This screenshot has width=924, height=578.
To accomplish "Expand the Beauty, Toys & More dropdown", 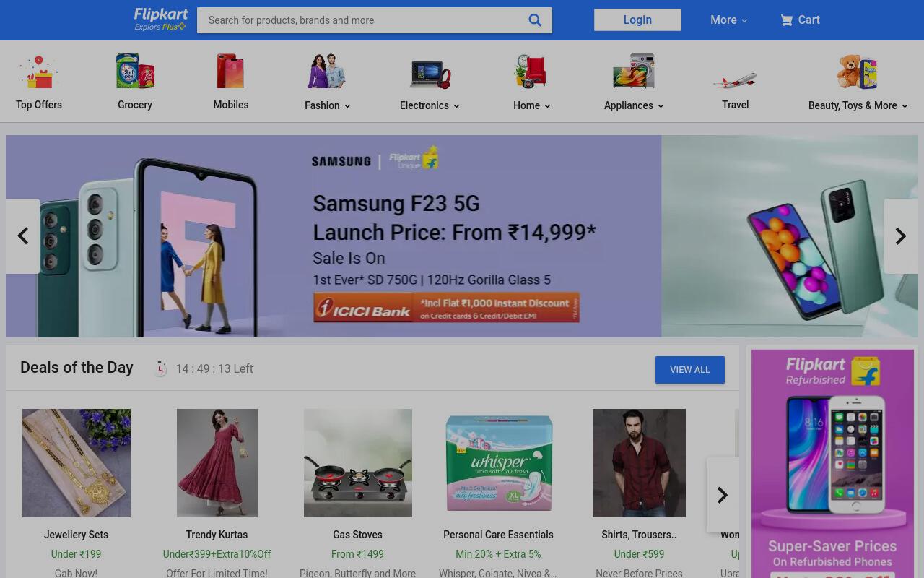I will (x=905, y=106).
